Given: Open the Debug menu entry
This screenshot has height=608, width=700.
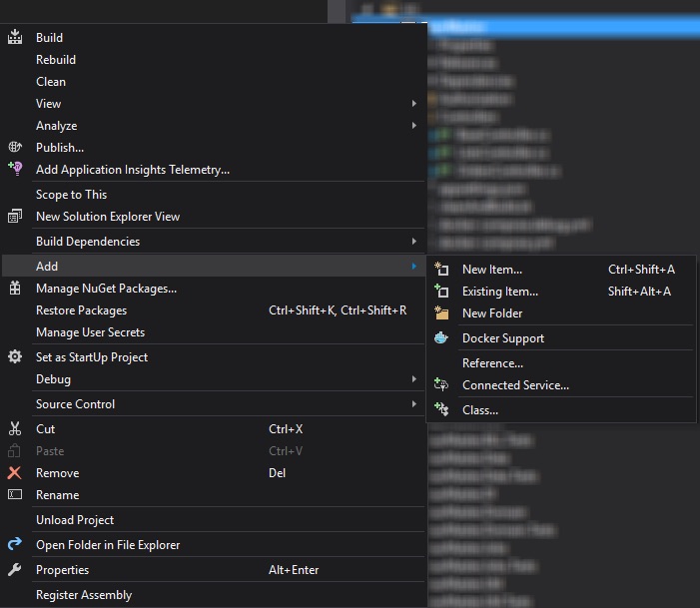Looking at the screenshot, I should (x=214, y=379).
